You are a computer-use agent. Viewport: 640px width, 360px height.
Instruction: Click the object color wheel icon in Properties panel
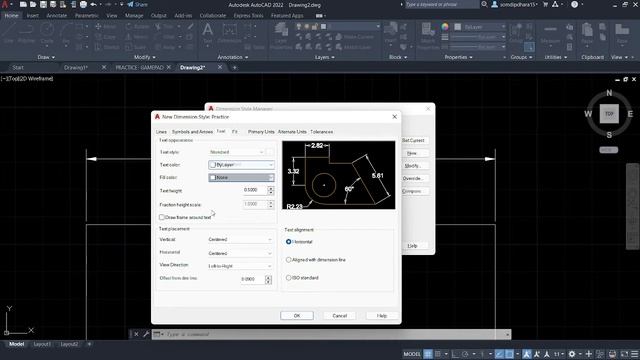coord(445,27)
